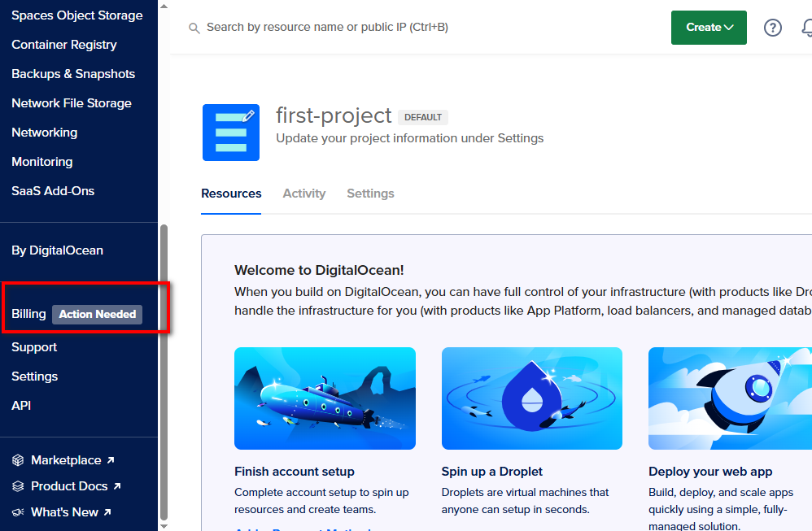The image size is (812, 531).
Task: Open the Support page
Action: (34, 346)
